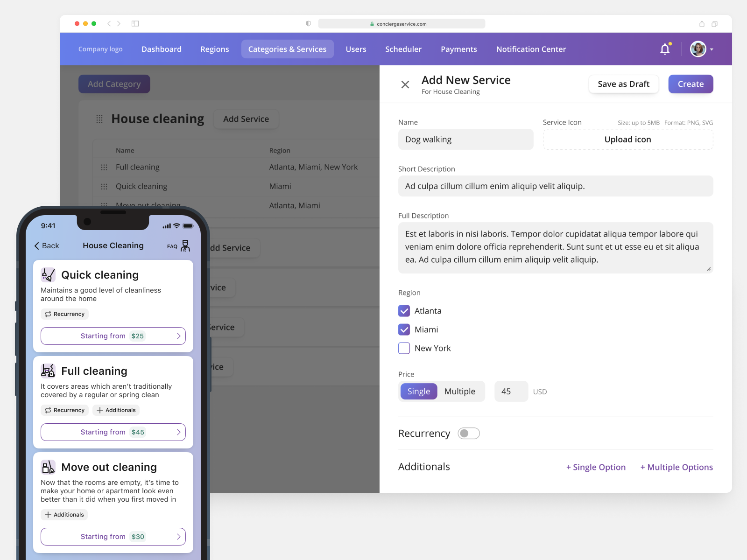Click the browser tabs overview icon
The height and width of the screenshot is (560, 747).
[x=714, y=24]
